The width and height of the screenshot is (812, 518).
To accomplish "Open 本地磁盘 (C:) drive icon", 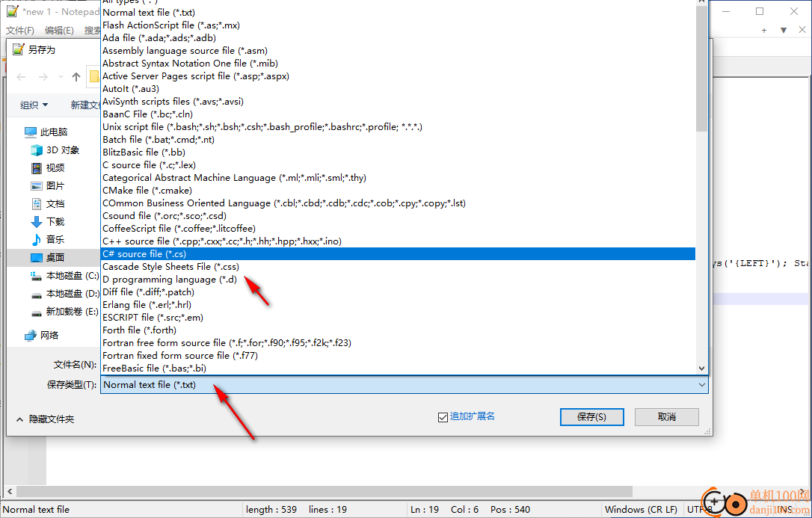I will 36,276.
